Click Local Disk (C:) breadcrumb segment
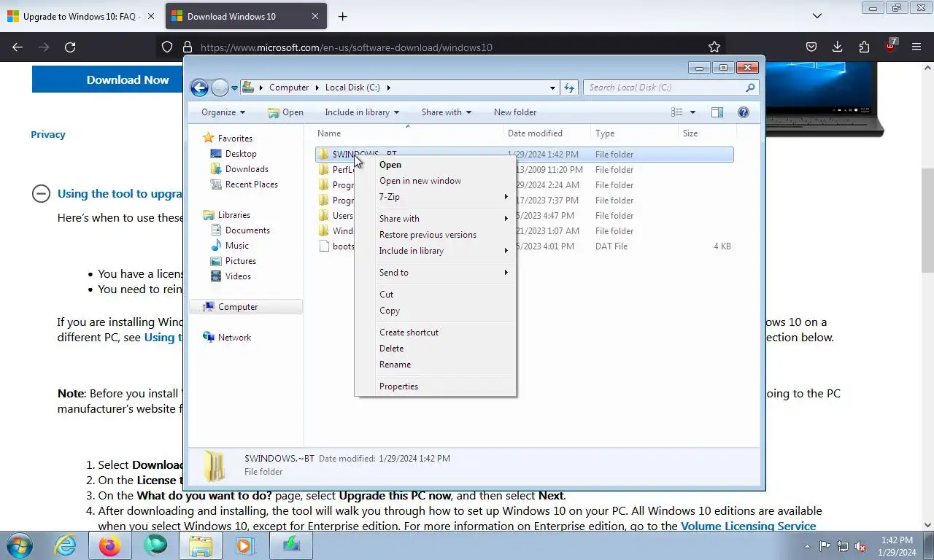The image size is (934, 560). click(x=352, y=87)
